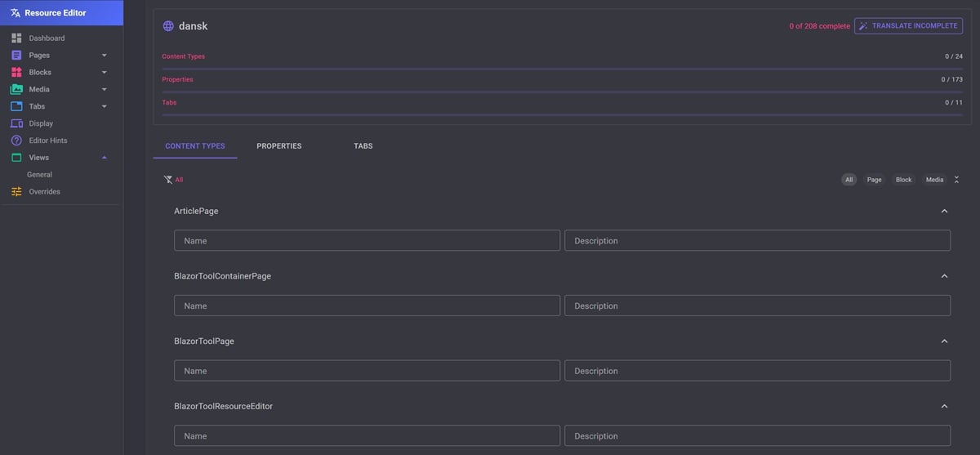The width and height of the screenshot is (980, 455).
Task: Switch to the Tabs tab
Action: 363,146
